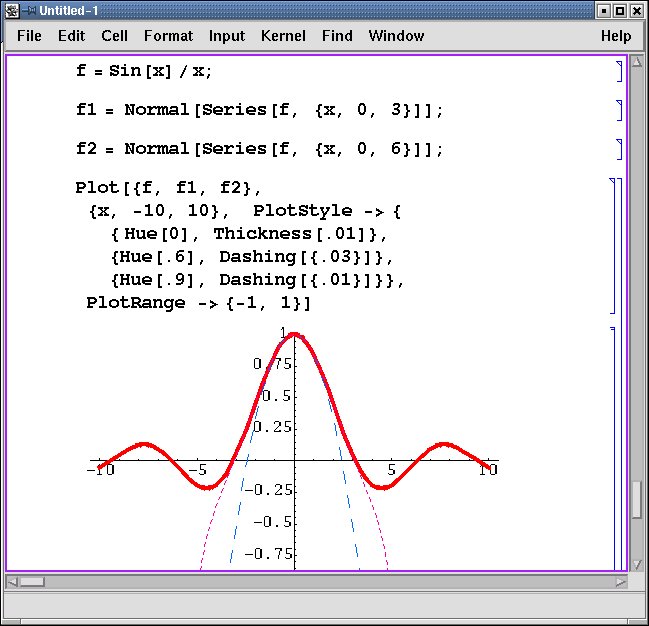Open the File menu
This screenshot has height=626, width=649.
coord(30,36)
